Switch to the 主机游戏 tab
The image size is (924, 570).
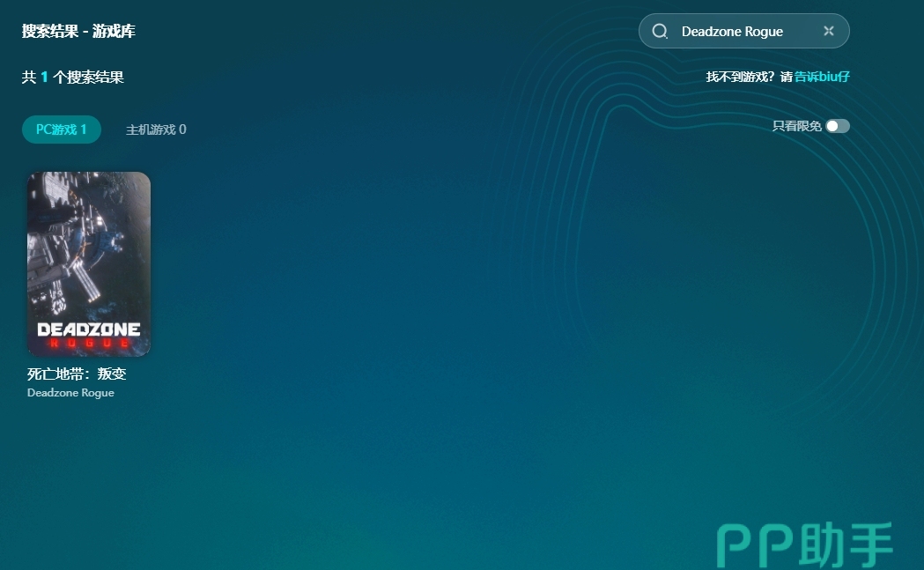pos(156,130)
